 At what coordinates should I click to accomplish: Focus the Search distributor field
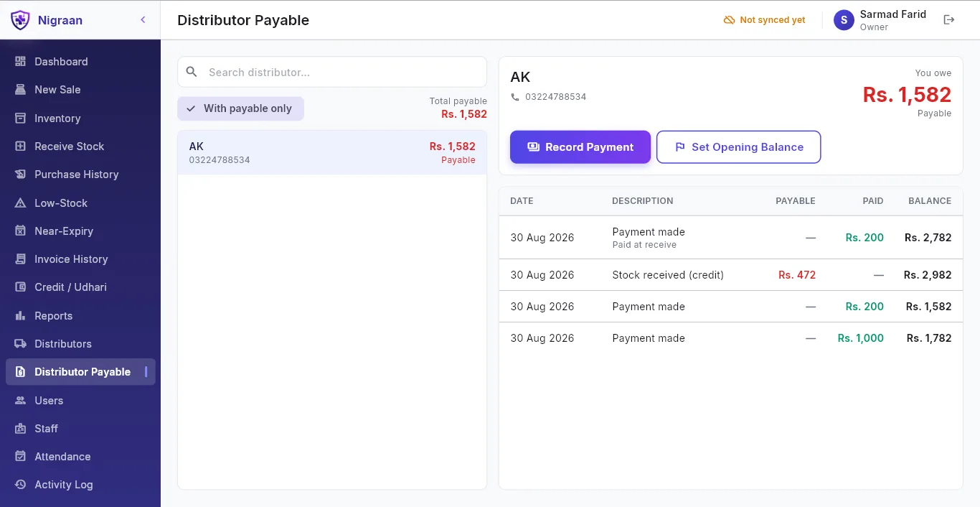tap(332, 72)
